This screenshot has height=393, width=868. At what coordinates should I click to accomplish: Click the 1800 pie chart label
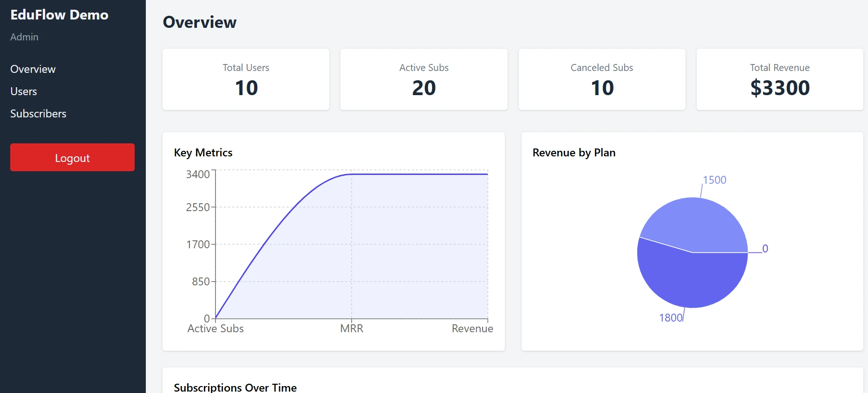pyautogui.click(x=671, y=318)
